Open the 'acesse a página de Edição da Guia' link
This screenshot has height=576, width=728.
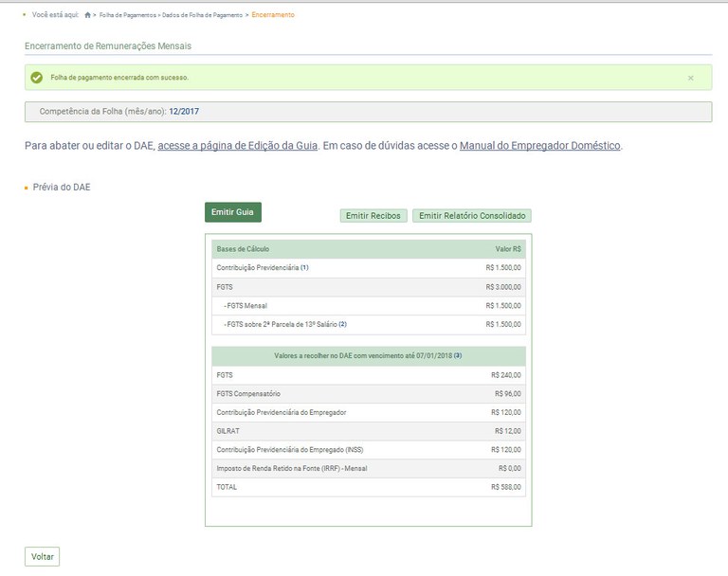[x=237, y=146]
